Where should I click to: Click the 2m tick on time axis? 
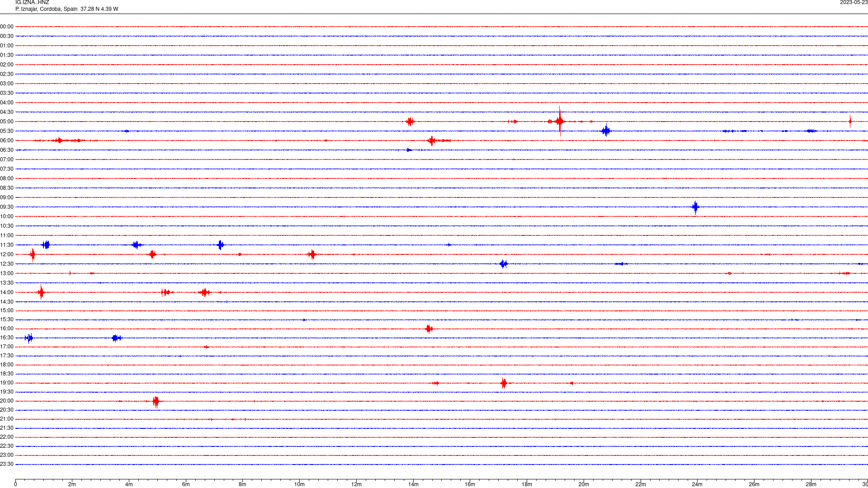coord(72,484)
